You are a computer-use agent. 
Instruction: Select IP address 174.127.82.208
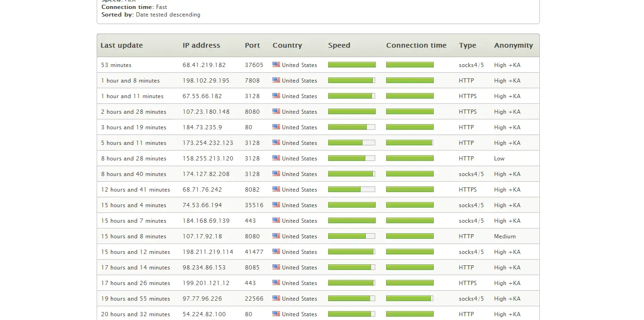(206, 174)
